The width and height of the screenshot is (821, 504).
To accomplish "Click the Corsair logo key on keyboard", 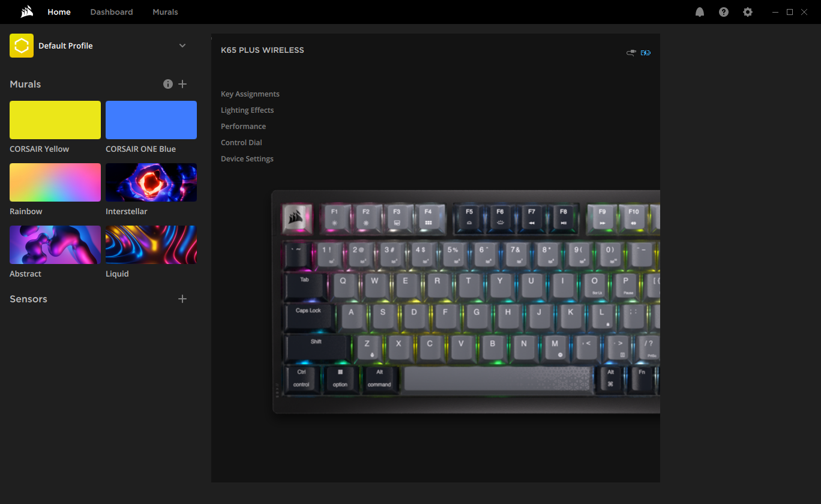I will [298, 218].
